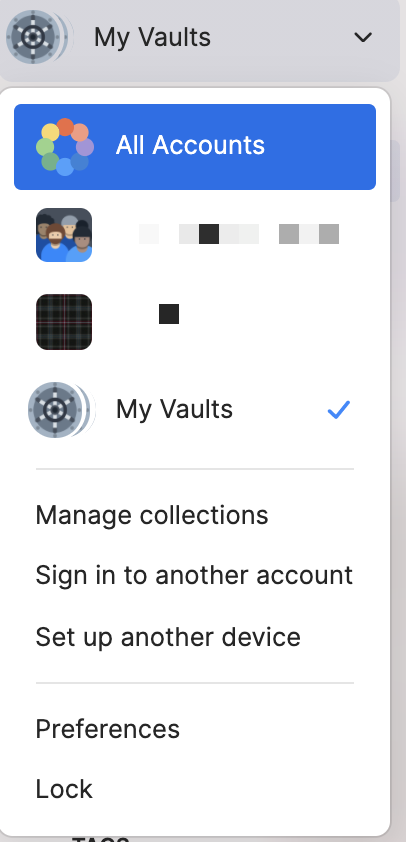Click the My Vaults title in the header bar
The image size is (406, 842).
153,37
